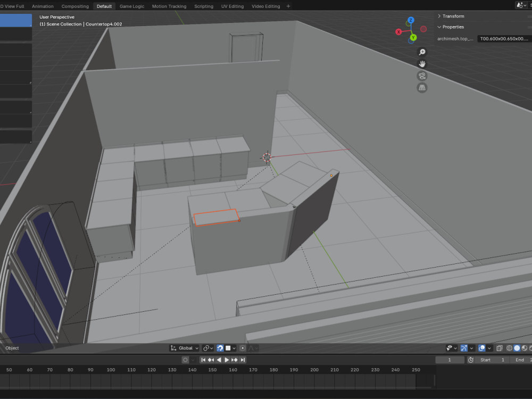Play the animation forward
The image size is (532, 399).
(227, 360)
